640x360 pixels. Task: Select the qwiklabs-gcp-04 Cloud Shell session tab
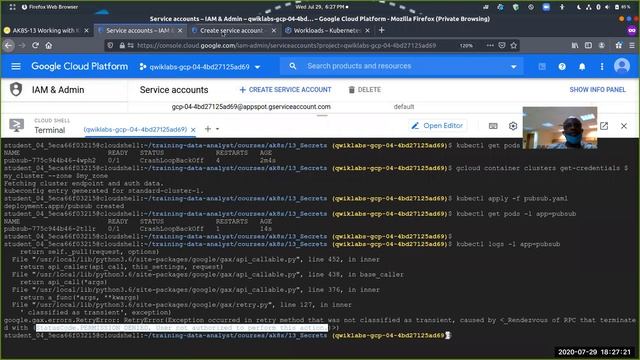135,129
